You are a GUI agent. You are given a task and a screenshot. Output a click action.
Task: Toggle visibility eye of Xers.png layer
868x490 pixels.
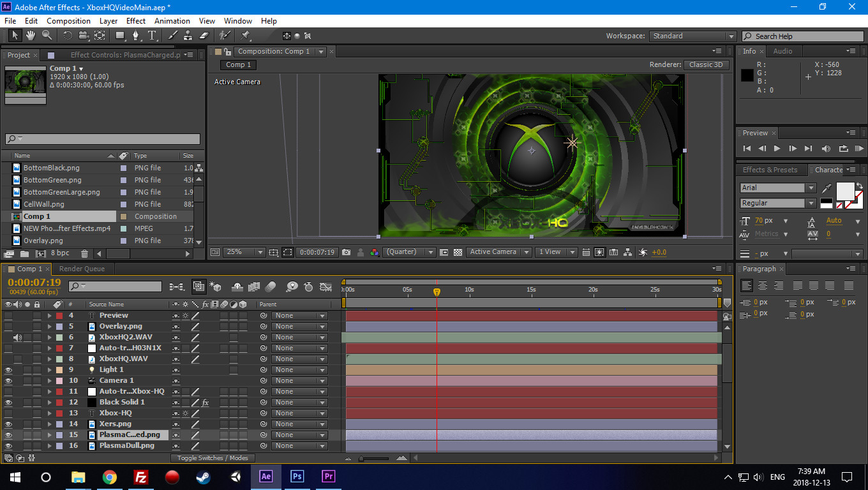point(8,424)
